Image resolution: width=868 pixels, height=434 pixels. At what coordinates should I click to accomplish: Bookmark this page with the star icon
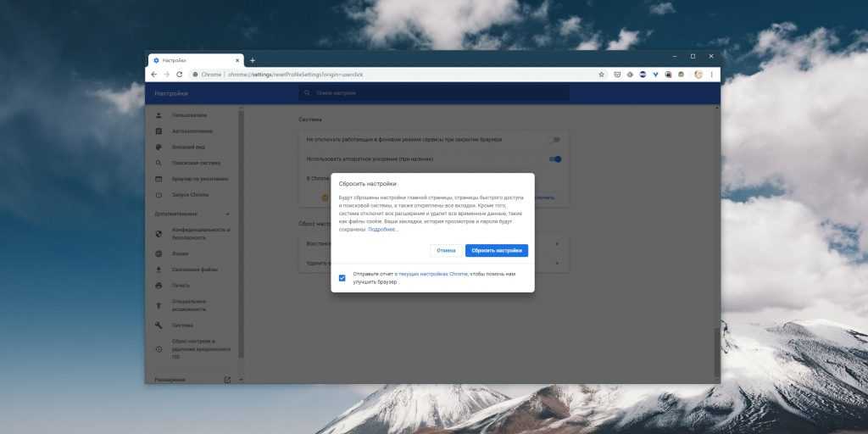coord(602,75)
